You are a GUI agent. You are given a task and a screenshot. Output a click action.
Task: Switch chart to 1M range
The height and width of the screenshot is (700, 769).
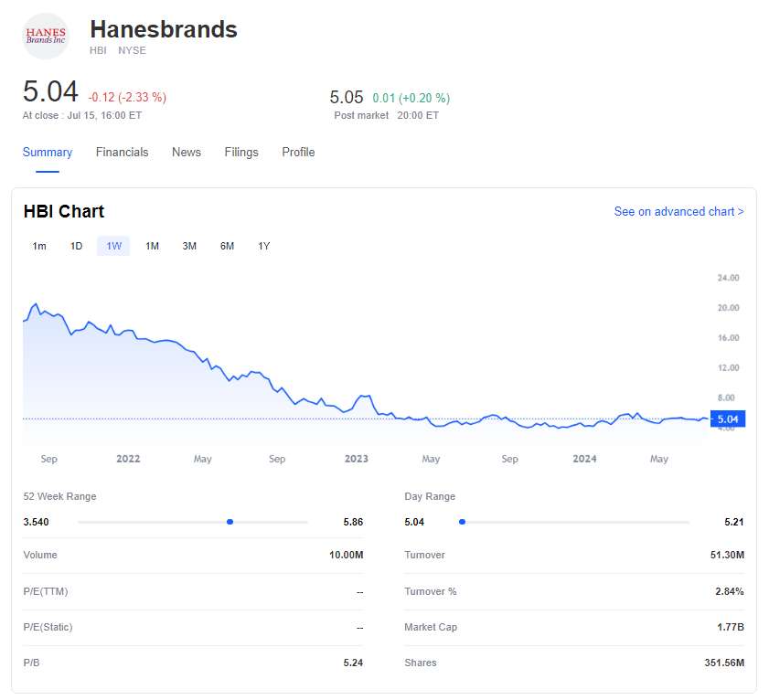pos(152,246)
